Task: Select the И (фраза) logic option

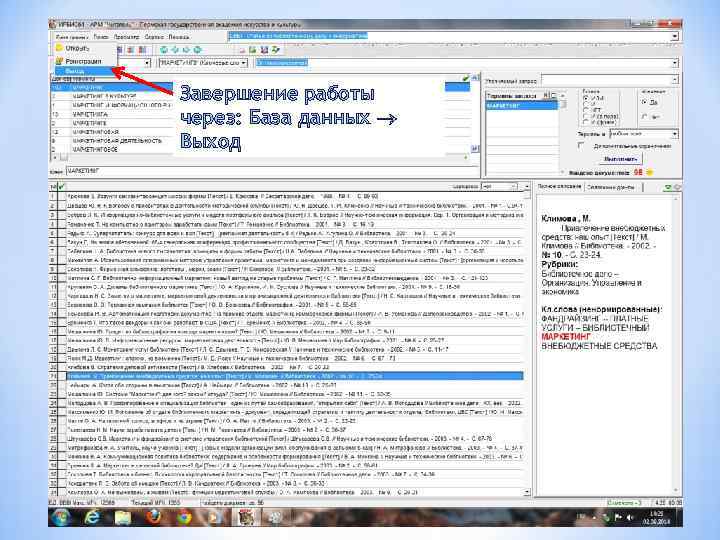Action: point(586,123)
